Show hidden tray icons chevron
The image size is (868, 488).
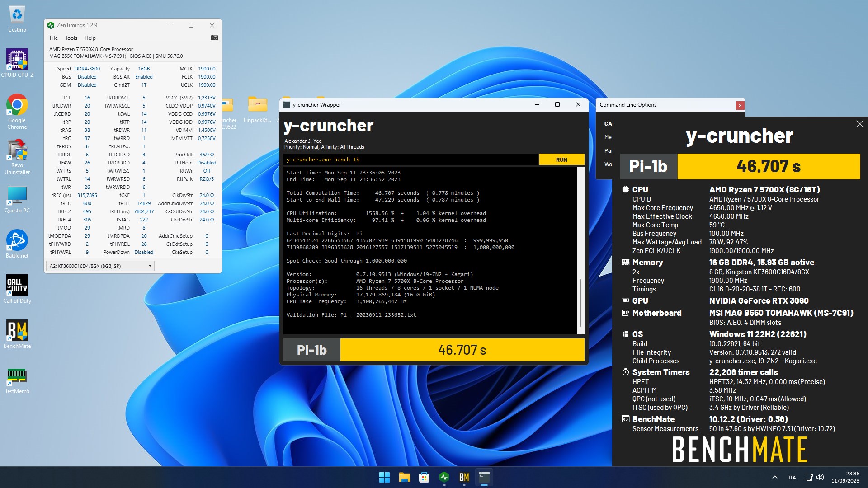pyautogui.click(x=774, y=477)
